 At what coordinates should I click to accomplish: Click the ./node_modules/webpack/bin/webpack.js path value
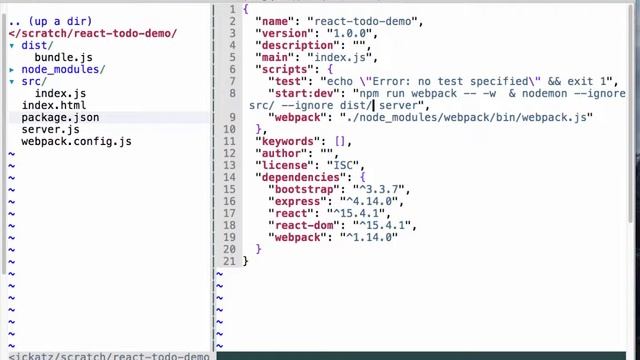[x=466, y=118]
